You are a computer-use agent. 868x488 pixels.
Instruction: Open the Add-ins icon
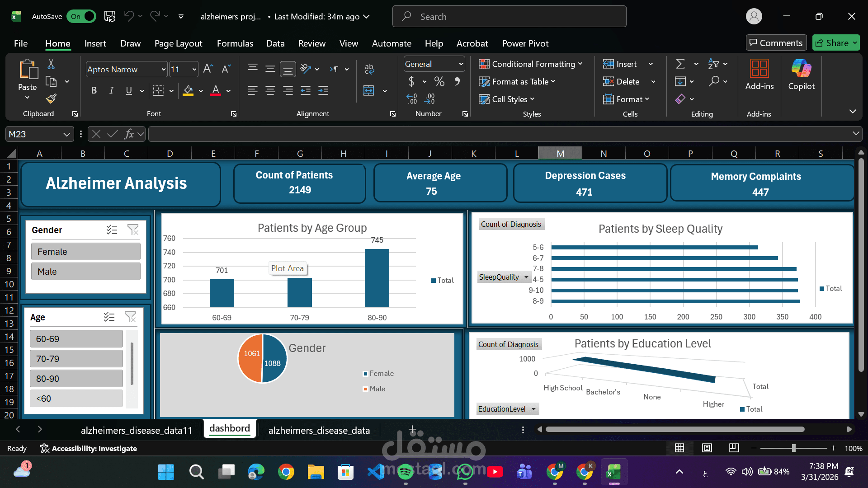point(759,75)
